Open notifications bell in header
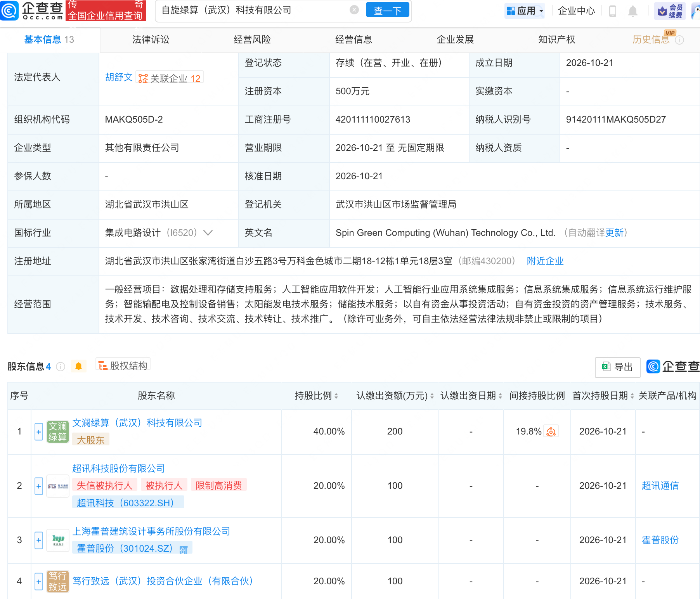This screenshot has height=599, width=700. point(632,11)
